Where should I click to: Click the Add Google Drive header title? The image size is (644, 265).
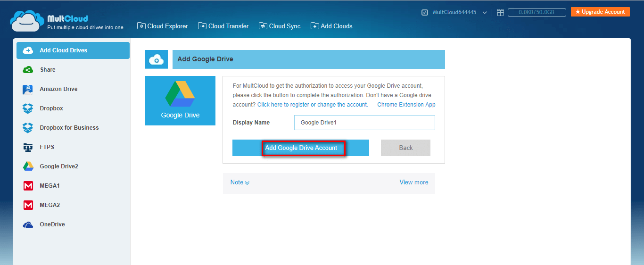coord(205,59)
